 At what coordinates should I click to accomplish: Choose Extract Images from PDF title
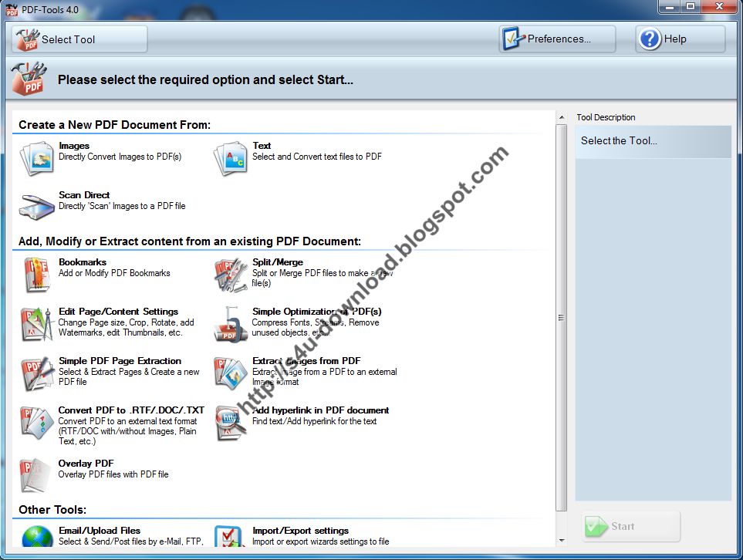click(306, 360)
